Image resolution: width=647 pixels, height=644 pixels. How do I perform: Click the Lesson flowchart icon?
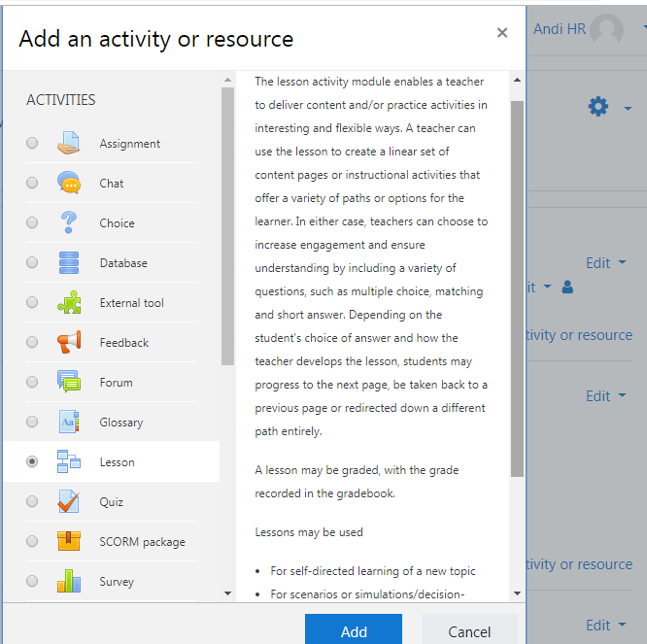tap(69, 461)
